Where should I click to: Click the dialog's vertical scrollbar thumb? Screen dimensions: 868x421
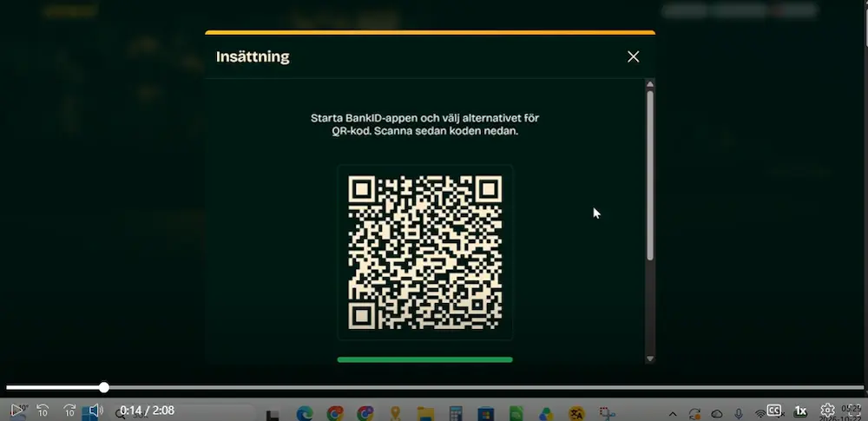tap(650, 175)
